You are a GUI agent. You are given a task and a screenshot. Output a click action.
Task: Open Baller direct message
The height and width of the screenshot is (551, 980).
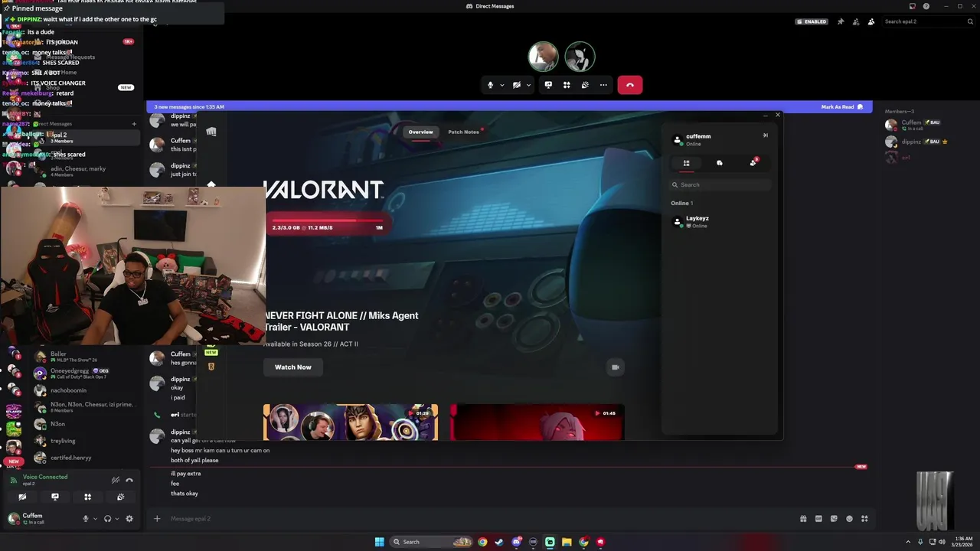point(84,357)
